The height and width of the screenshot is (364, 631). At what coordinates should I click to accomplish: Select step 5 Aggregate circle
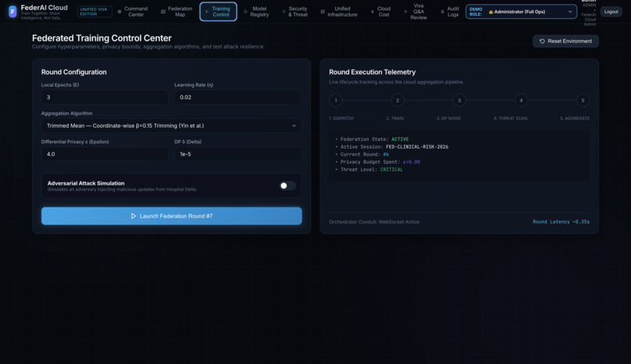(582, 100)
